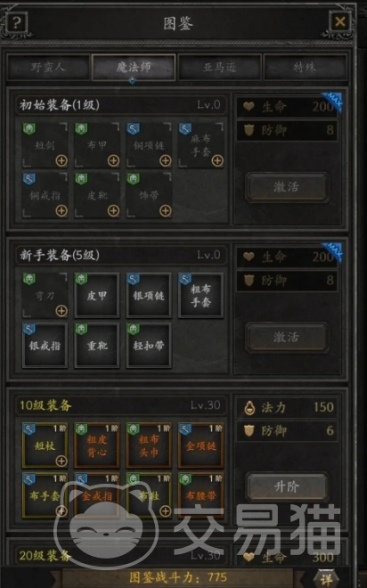367x588 pixels.
Task: Select the 银项链 equipment tile
Action: point(149,296)
